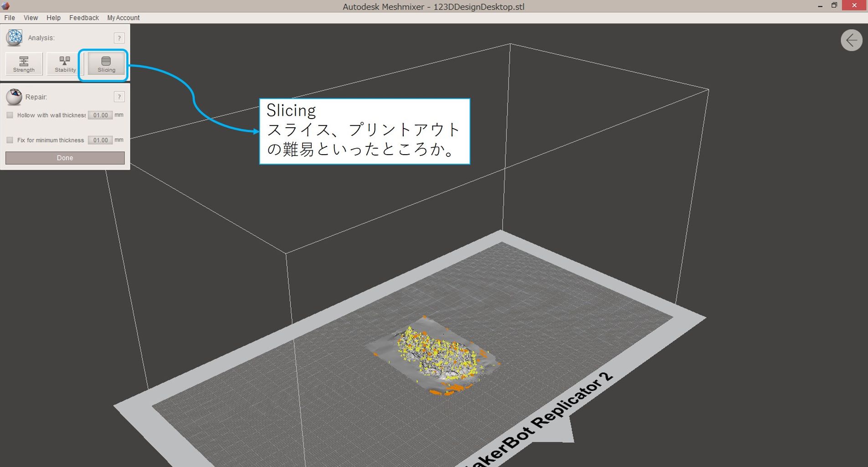Click the "Fix for minimum thickness" label
The width and height of the screenshot is (868, 467).
(x=51, y=140)
